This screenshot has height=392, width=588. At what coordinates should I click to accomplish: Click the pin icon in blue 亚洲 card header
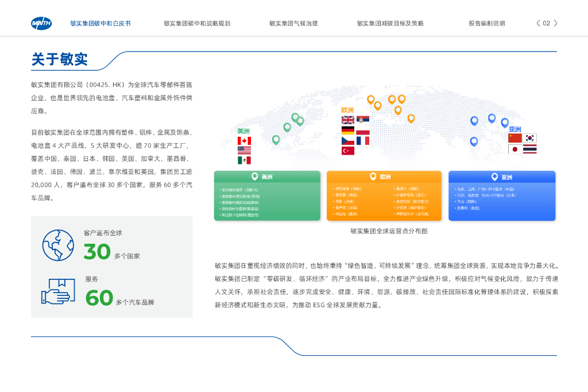click(494, 176)
